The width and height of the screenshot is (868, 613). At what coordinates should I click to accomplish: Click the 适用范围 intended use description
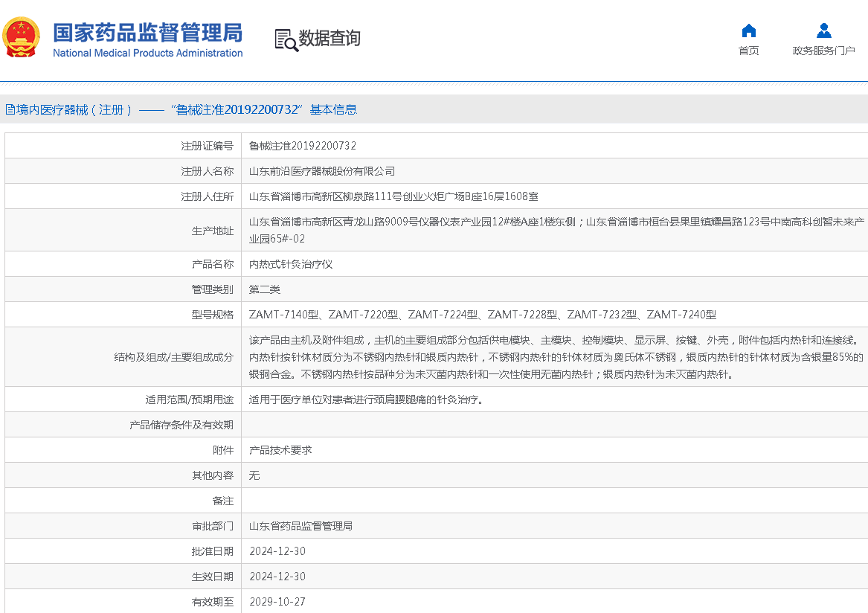tap(367, 399)
